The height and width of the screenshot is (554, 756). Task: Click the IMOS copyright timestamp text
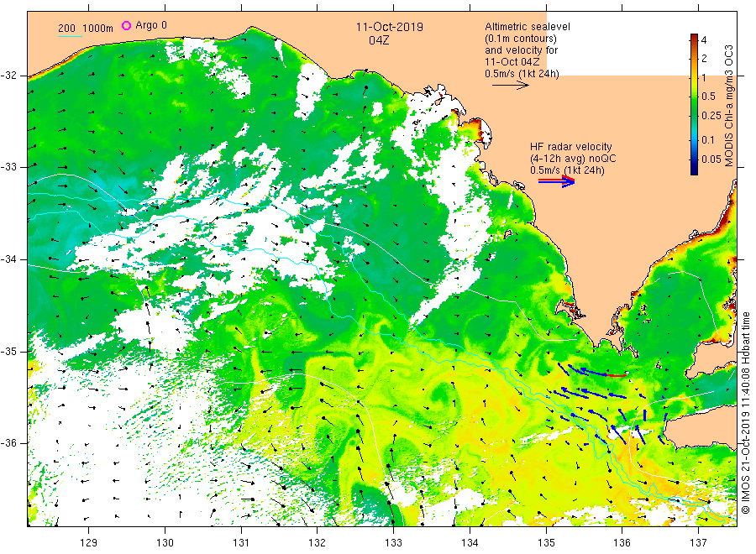pyautogui.click(x=745, y=413)
